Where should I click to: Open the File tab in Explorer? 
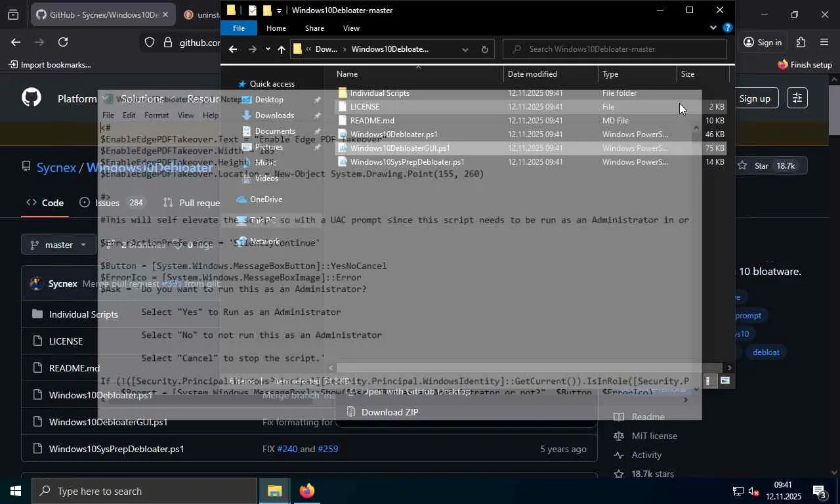pyautogui.click(x=238, y=28)
